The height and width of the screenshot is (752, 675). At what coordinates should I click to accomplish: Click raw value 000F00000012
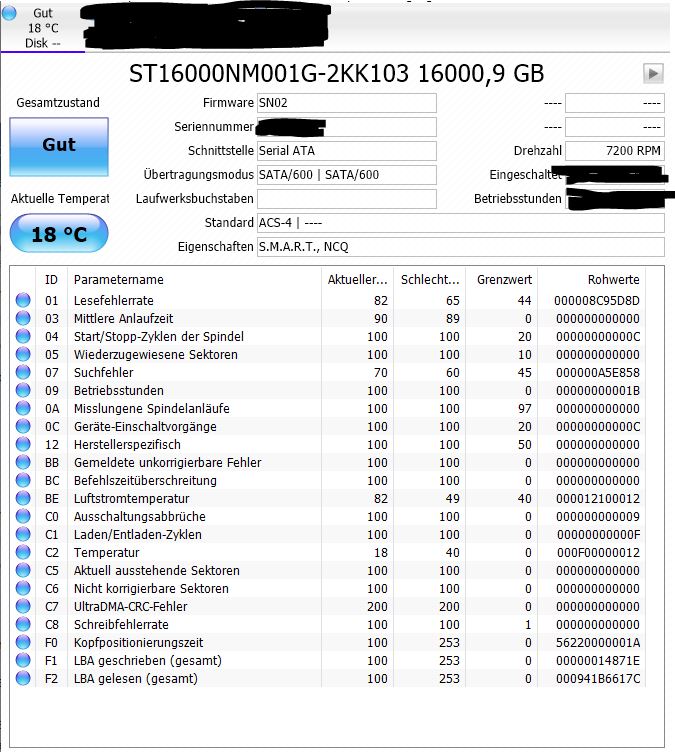pos(598,552)
